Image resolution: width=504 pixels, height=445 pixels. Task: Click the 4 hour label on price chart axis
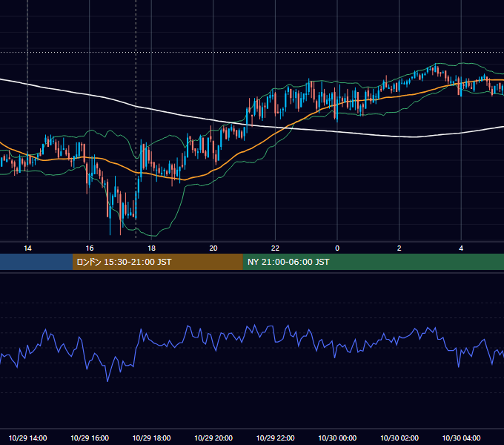point(461,248)
